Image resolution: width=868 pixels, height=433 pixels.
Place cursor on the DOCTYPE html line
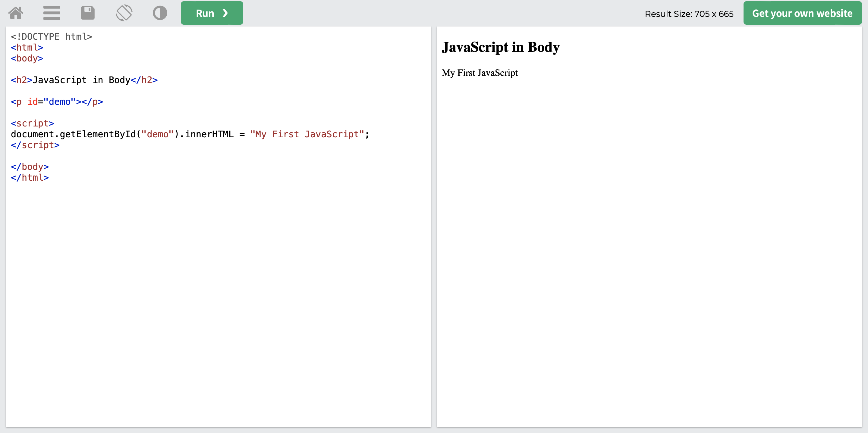(x=51, y=36)
